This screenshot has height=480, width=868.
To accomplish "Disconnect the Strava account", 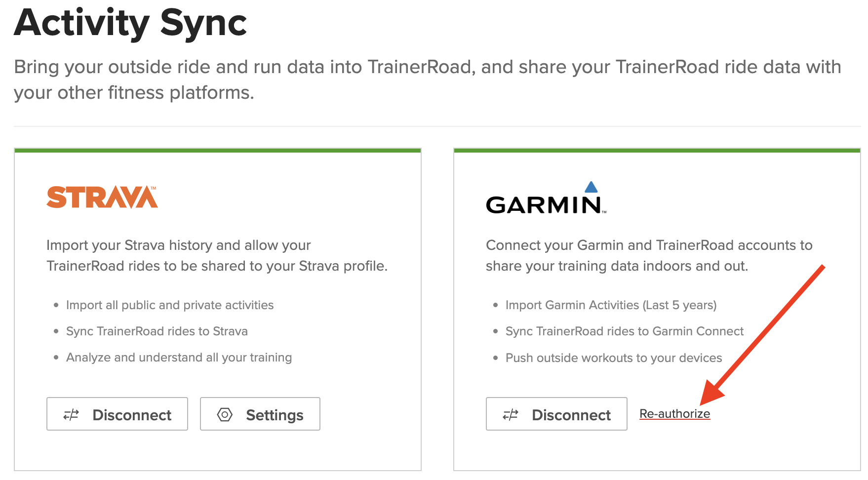I will point(117,414).
